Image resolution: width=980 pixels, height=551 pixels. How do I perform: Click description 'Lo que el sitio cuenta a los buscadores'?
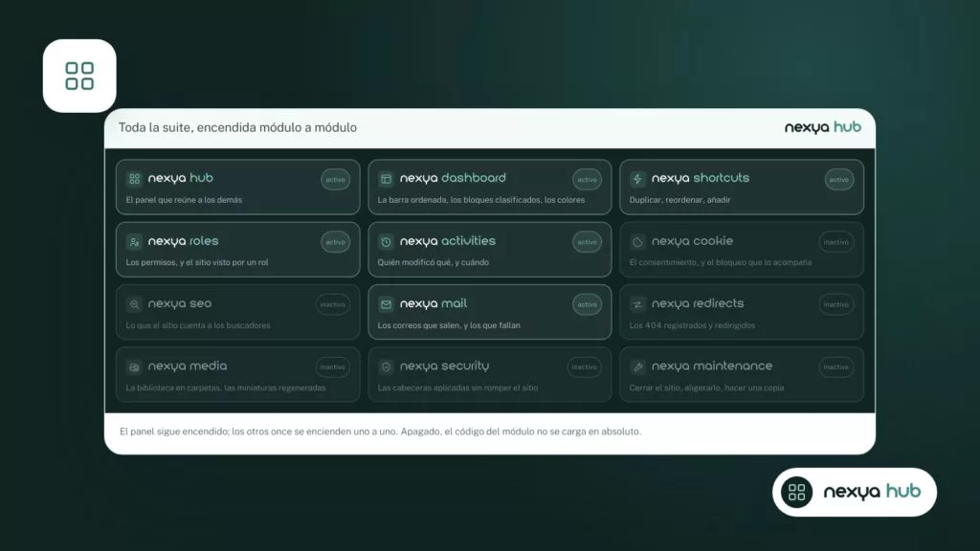[198, 325]
